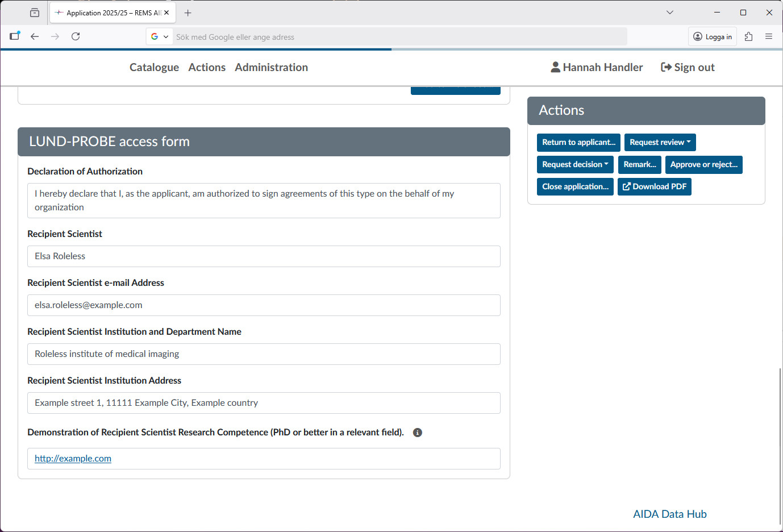The image size is (783, 532).
Task: Open the tab list chevron near window controls
Action: [x=669, y=12]
